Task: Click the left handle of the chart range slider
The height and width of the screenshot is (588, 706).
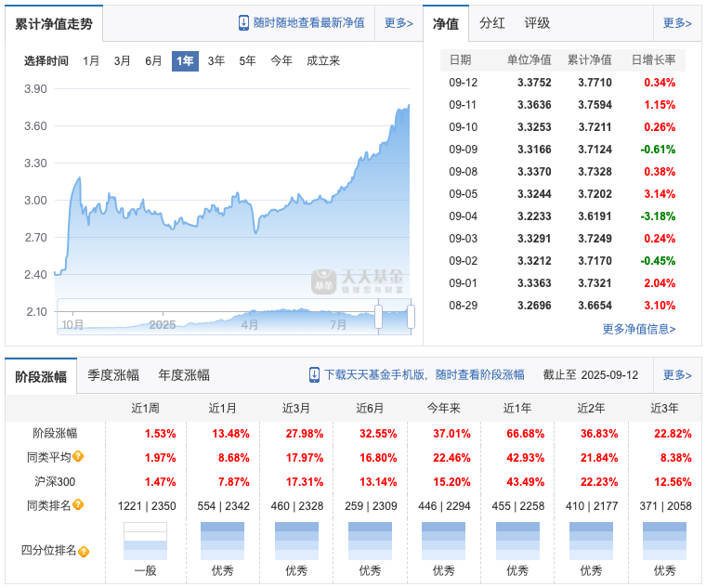Action: 378,317
